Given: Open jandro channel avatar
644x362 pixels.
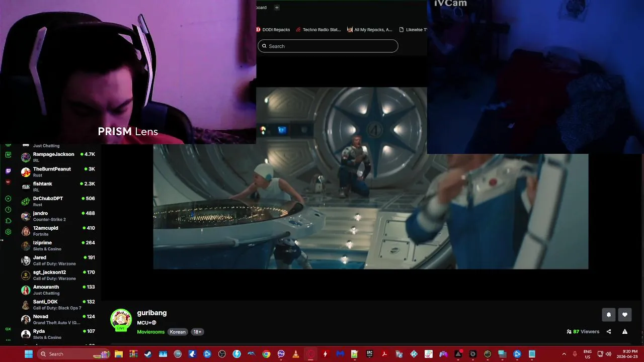Looking at the screenshot, I should [26, 216].
